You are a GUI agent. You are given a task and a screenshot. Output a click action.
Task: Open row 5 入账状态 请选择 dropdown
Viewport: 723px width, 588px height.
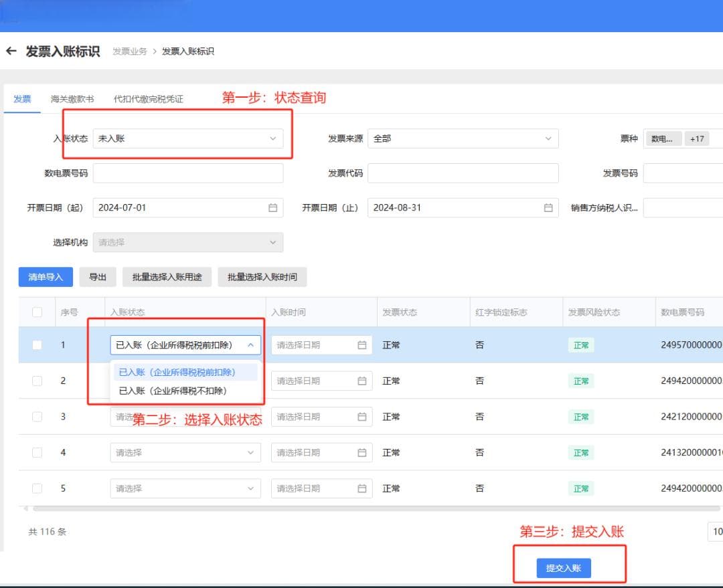185,488
